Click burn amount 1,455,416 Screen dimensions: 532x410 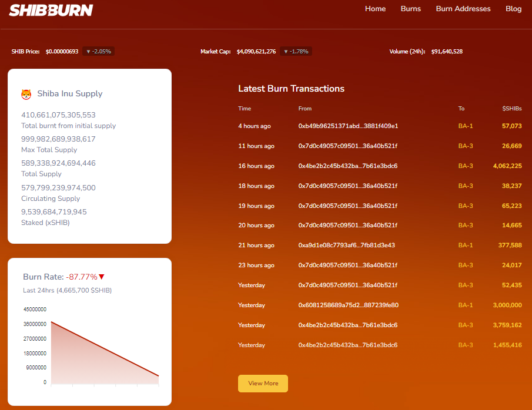click(507, 345)
